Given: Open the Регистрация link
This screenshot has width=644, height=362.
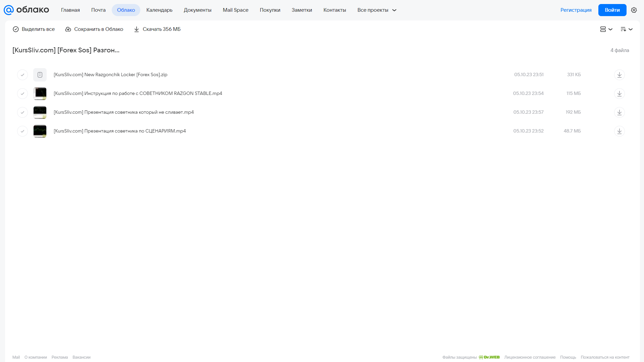Looking at the screenshot, I should pos(576,10).
